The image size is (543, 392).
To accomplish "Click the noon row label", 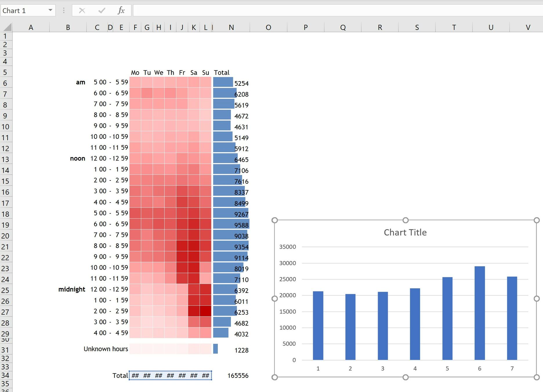I will point(77,158).
